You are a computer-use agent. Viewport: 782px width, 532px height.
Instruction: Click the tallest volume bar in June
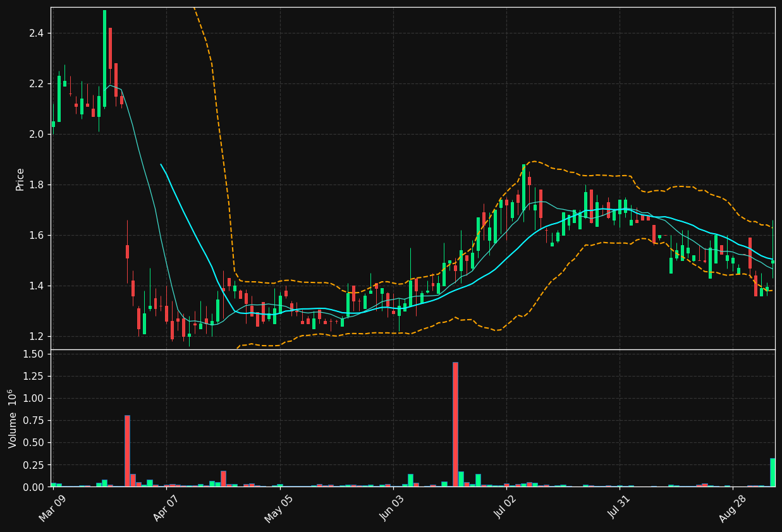click(455, 424)
